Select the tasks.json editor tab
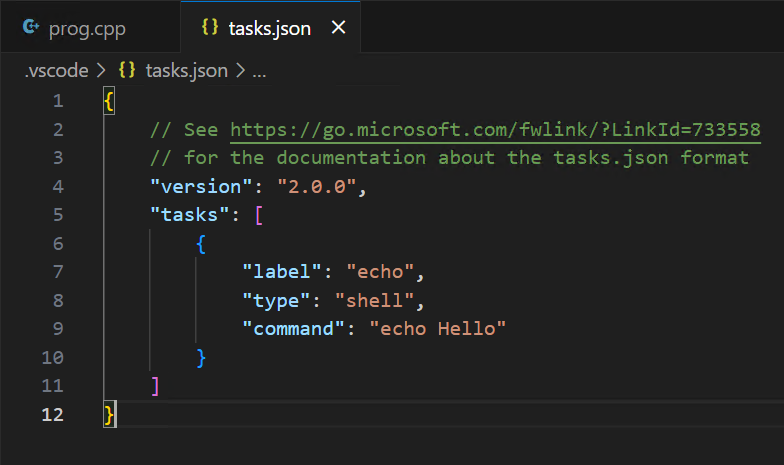Image resolution: width=784 pixels, height=465 pixels. point(270,28)
